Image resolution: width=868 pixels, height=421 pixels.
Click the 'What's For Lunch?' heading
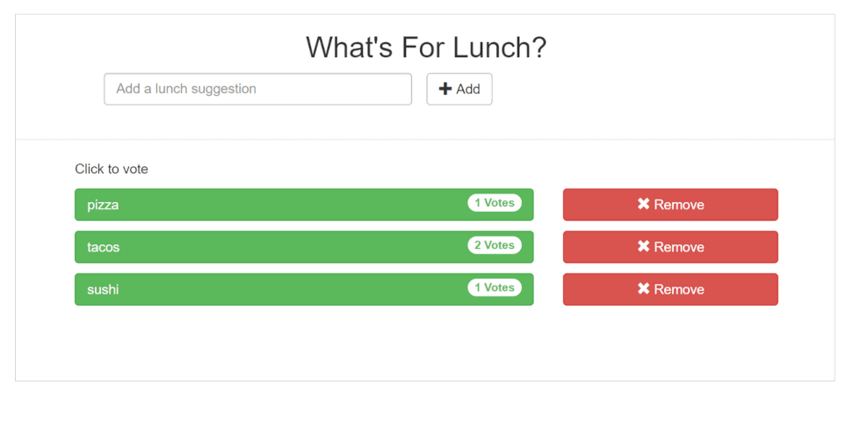425,47
